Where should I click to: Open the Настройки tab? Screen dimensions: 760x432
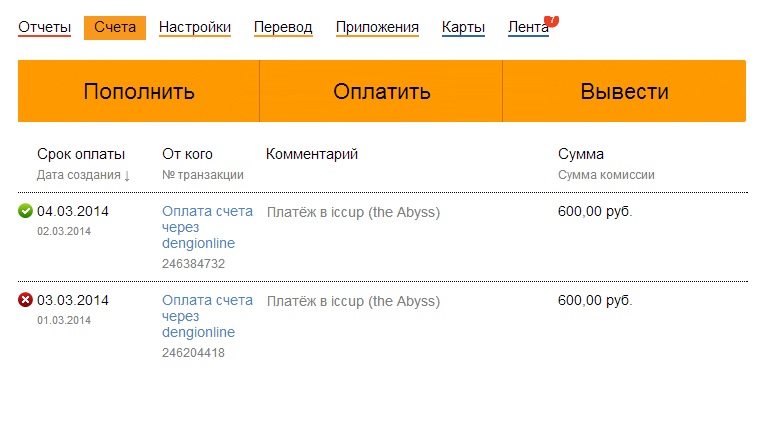[x=195, y=27]
